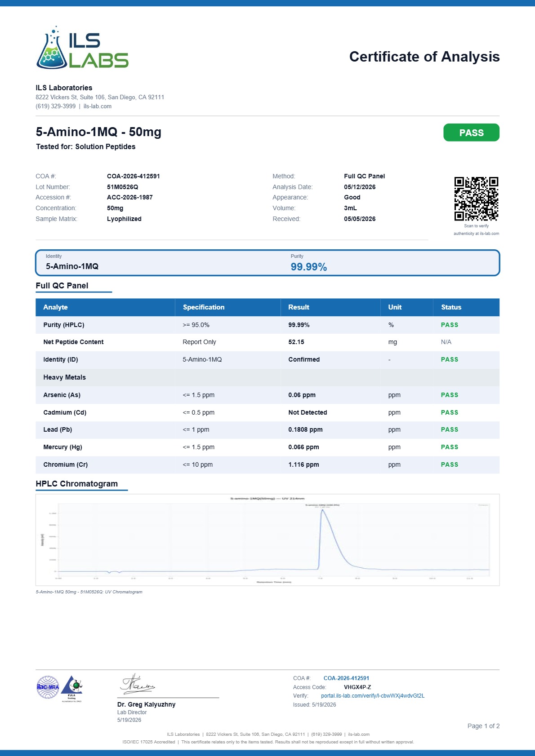Click the access code VHGX4P-Z
The width and height of the screenshot is (535, 756).
coord(357,687)
